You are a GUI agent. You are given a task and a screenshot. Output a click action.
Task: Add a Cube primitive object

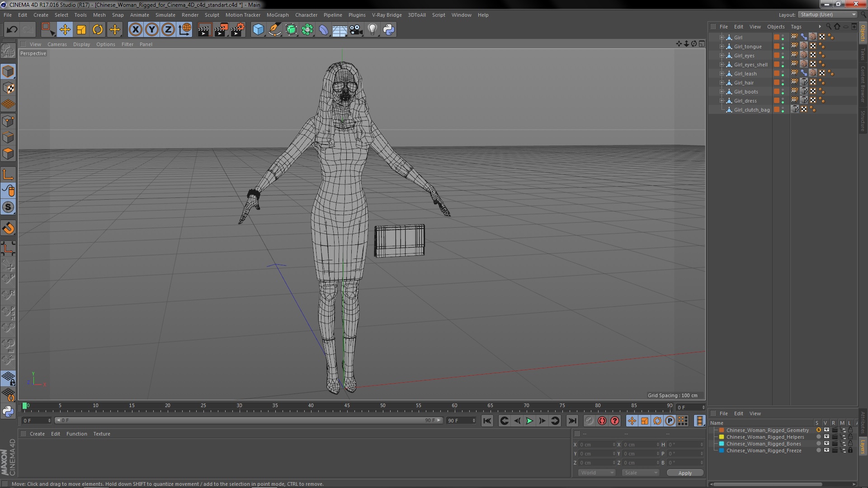pyautogui.click(x=258, y=30)
